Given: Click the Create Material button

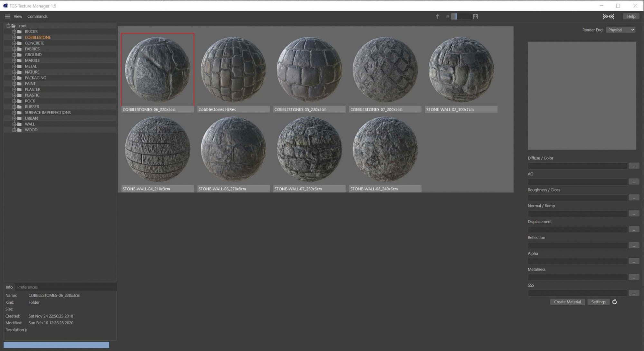Looking at the screenshot, I should [x=567, y=302].
